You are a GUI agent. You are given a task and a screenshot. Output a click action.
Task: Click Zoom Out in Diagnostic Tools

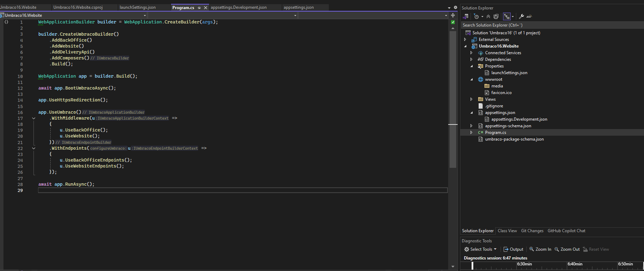[567, 249]
